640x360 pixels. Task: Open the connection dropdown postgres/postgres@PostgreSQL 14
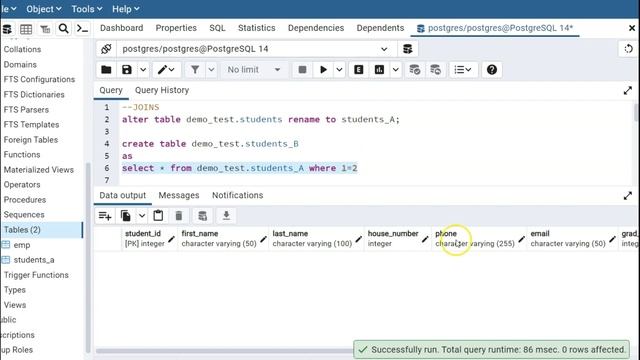tap(256, 49)
